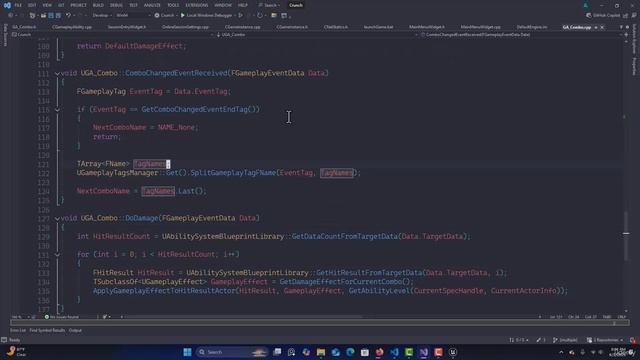
Task: Start Local Windows Debugger
Action: 208,16
